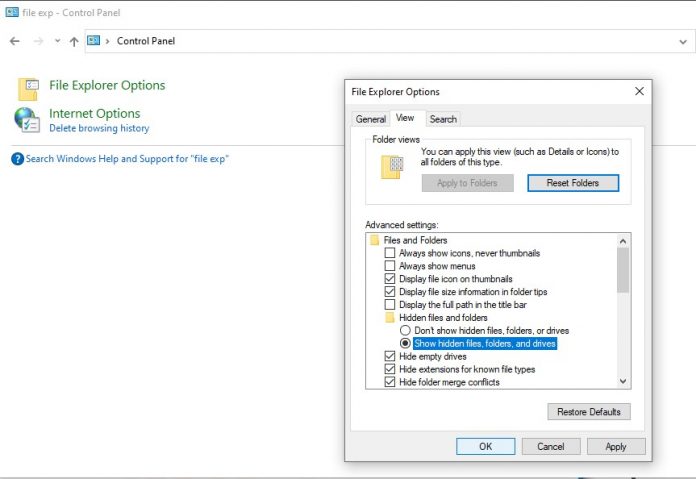This screenshot has height=479, width=696.
Task: Click the Hidden files and folders label
Action: 443,317
